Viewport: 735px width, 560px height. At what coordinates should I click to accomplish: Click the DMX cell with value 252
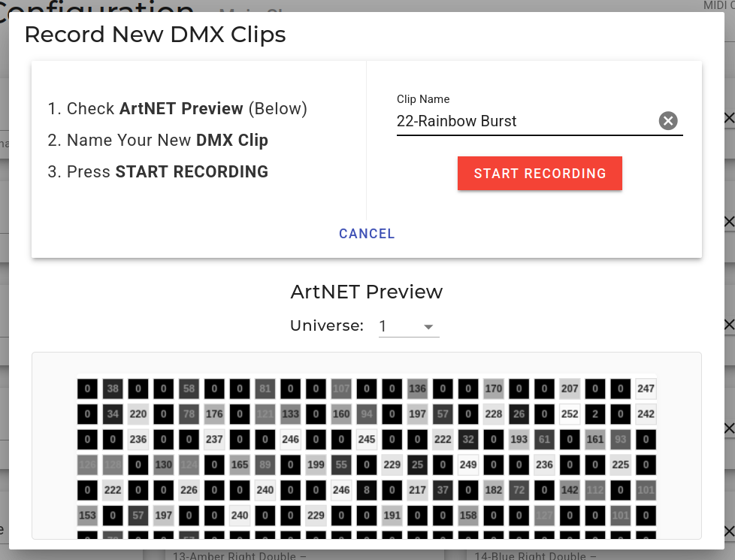click(570, 414)
